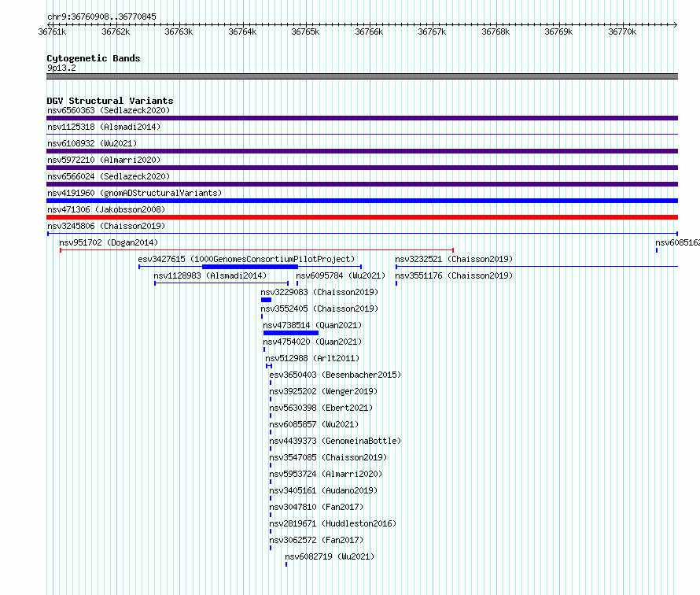Image resolution: width=700 pixels, height=595 pixels.
Task: Select nsv3551176 (Chaisson2019) label
Action: click(x=454, y=275)
